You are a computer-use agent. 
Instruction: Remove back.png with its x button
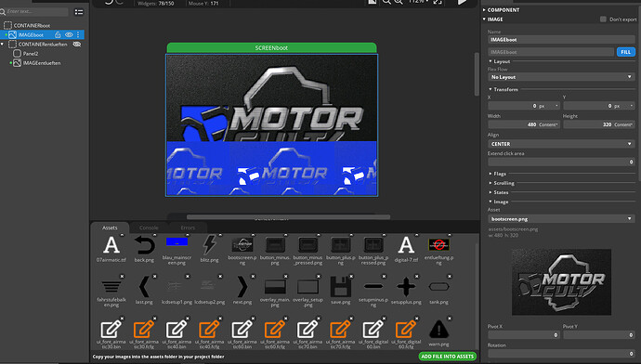(x=155, y=235)
